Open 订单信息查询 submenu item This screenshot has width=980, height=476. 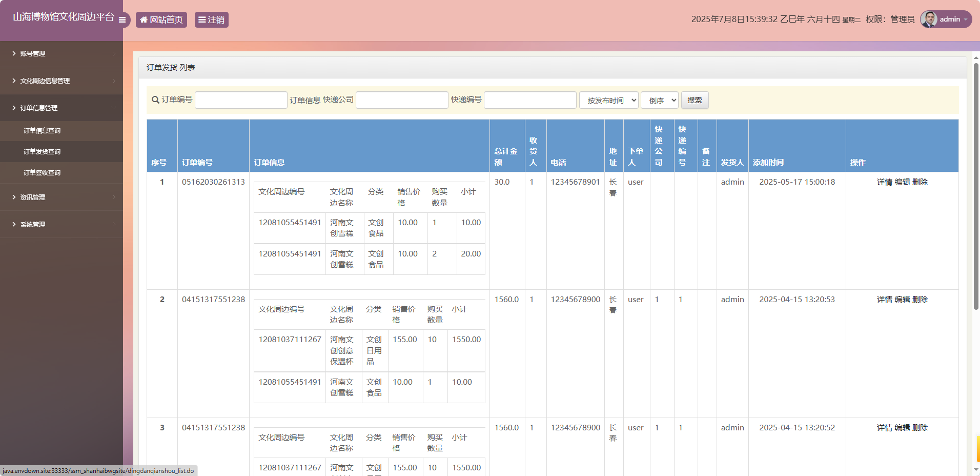click(x=42, y=131)
